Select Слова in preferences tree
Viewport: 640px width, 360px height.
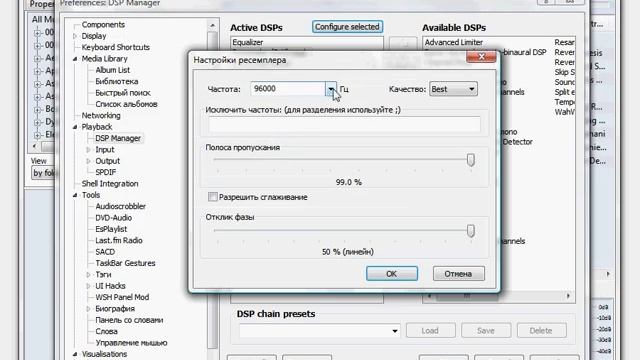pos(107,331)
